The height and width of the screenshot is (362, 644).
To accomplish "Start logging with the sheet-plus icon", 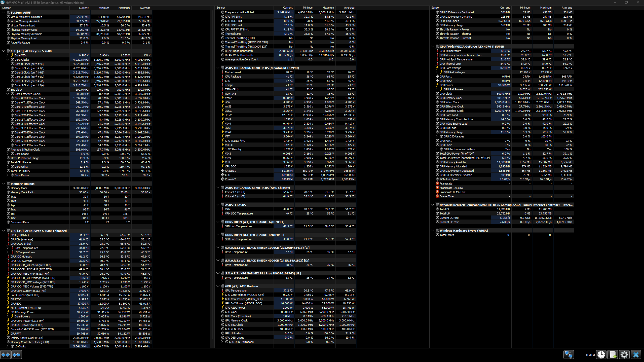I will point(613,355).
